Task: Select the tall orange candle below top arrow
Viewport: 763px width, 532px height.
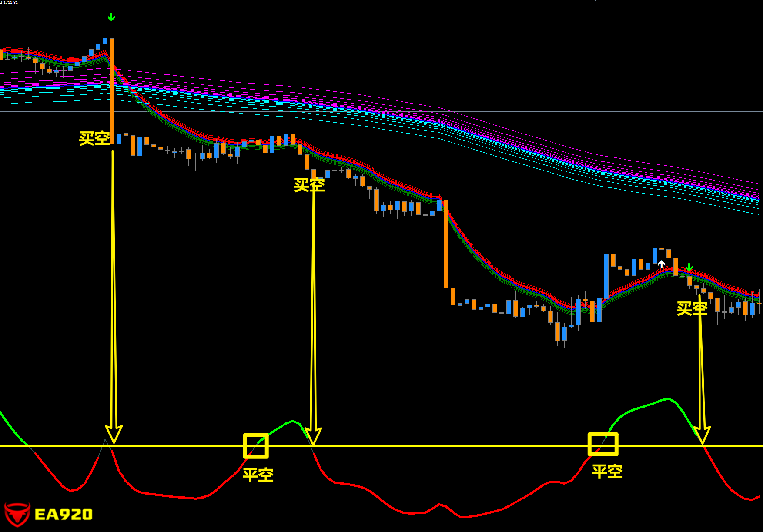Action: tap(112, 91)
